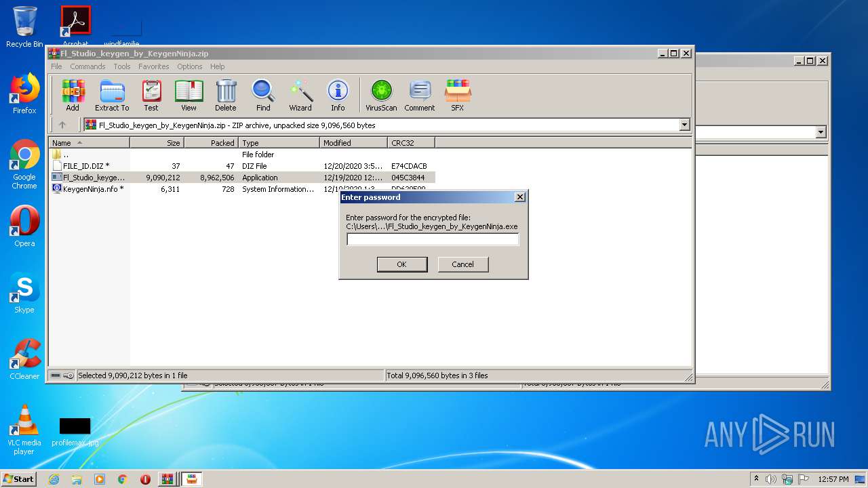Click the Info toolbar icon

pyautogui.click(x=338, y=95)
